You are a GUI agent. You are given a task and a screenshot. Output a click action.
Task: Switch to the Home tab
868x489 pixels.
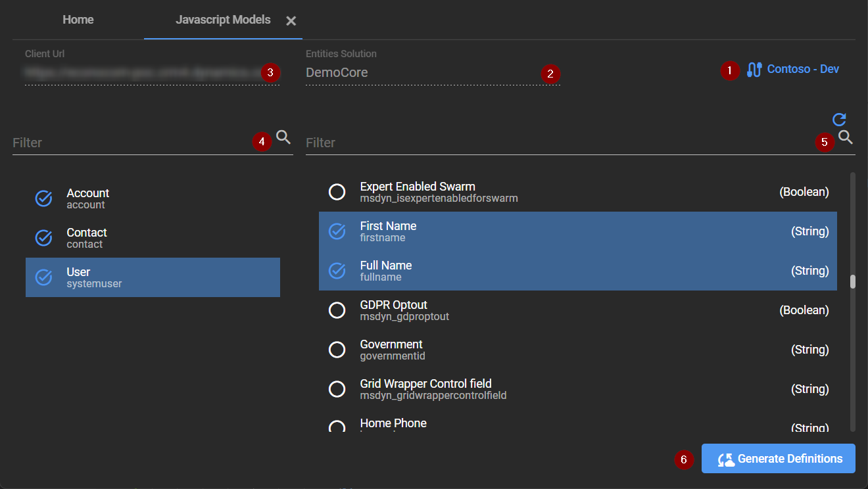click(x=78, y=20)
